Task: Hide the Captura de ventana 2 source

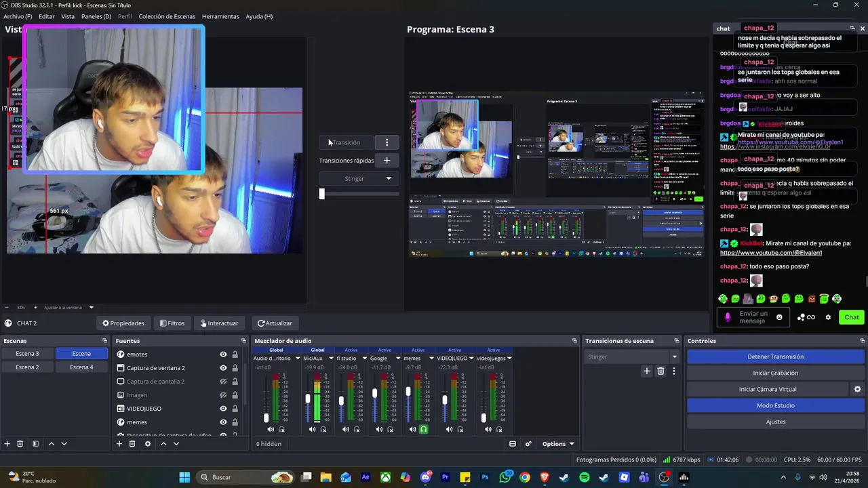Action: point(223,368)
